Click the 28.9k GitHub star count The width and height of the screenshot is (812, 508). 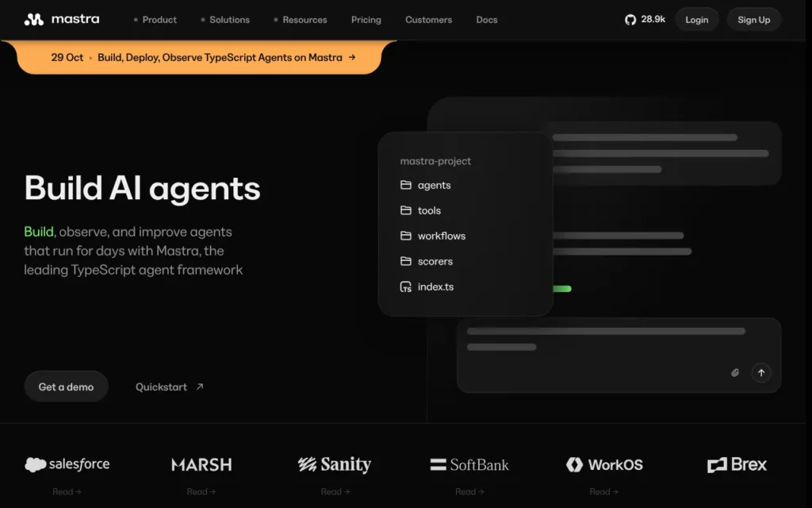pyautogui.click(x=653, y=19)
